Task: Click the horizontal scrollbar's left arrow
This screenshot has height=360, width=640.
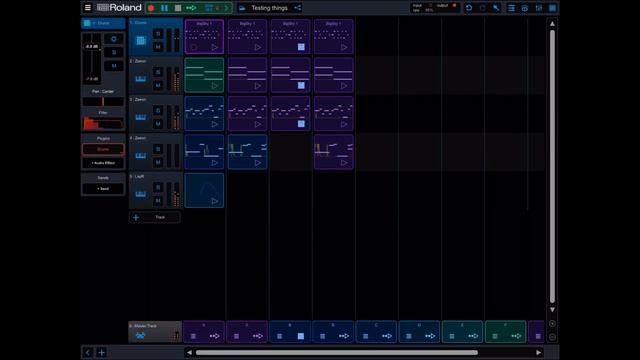Action: pyautogui.click(x=189, y=353)
